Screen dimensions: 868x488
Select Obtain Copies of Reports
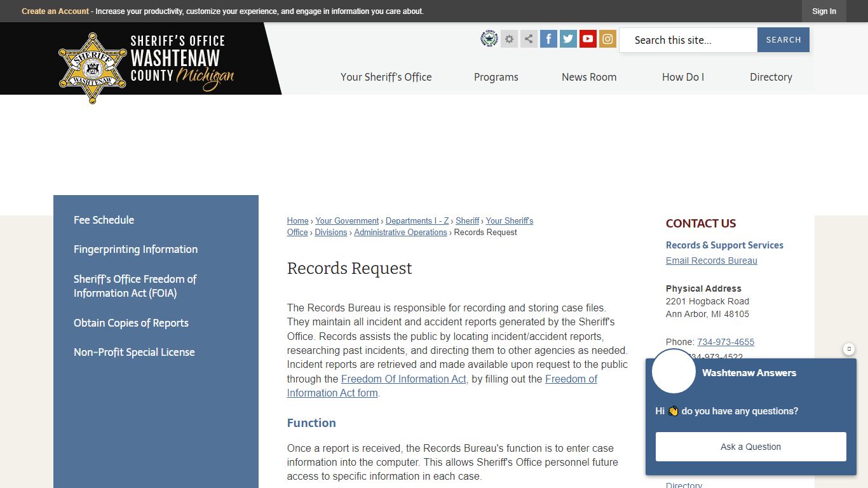131,323
